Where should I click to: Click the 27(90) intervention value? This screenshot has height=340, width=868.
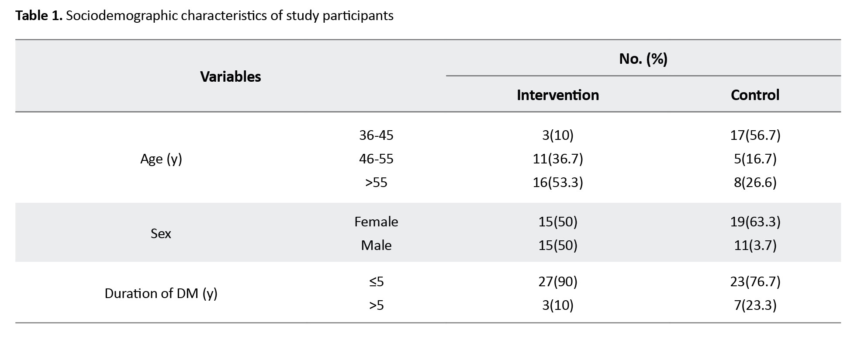tap(557, 282)
